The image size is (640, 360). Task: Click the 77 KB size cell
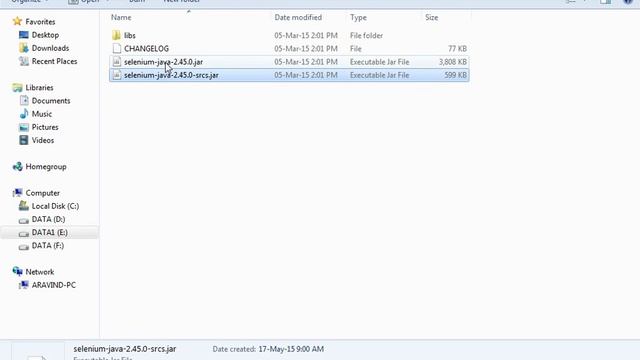(457, 49)
